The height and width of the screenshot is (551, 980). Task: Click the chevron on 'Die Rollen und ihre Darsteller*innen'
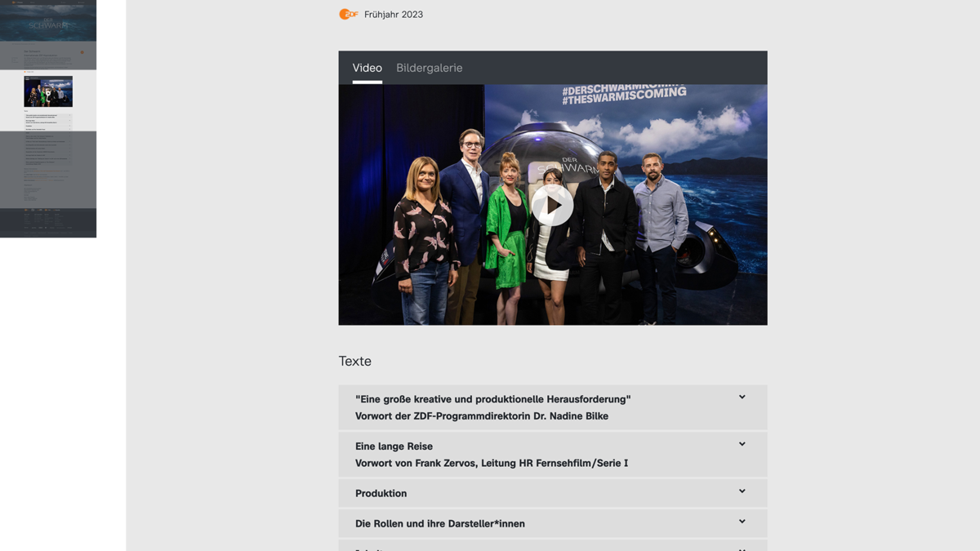pos(742,522)
